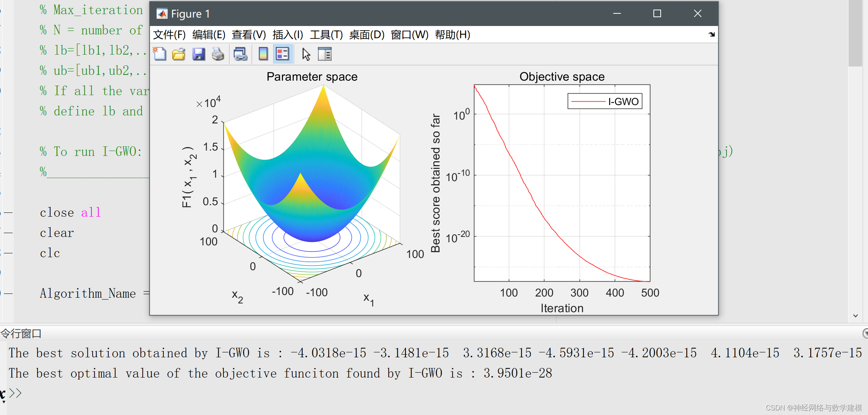The image size is (868, 415).
Task: Click the Open File folder icon
Action: click(179, 54)
